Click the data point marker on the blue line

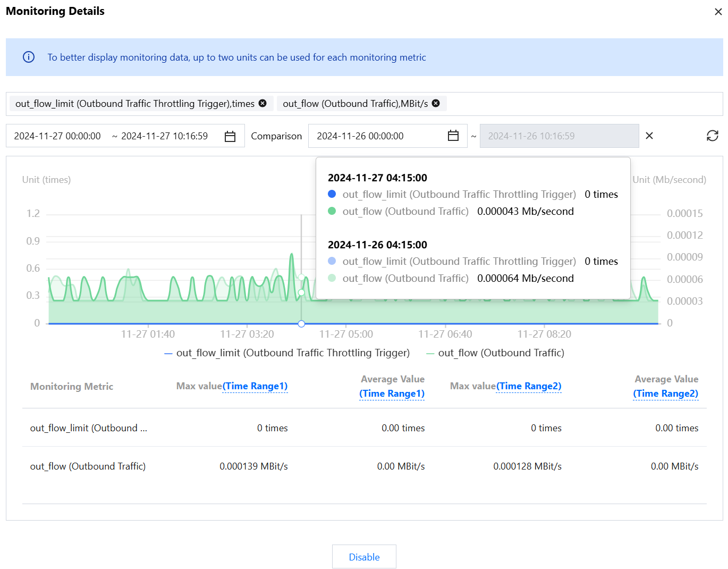(301, 323)
